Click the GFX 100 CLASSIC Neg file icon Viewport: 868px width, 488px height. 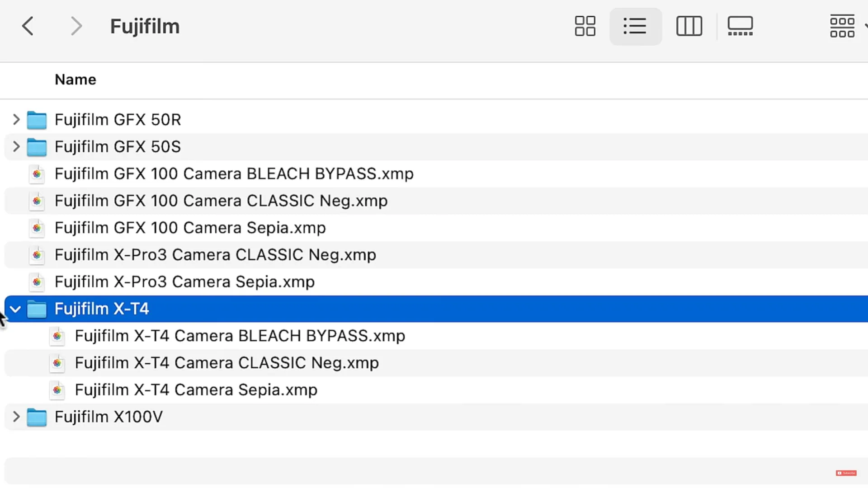coord(37,201)
